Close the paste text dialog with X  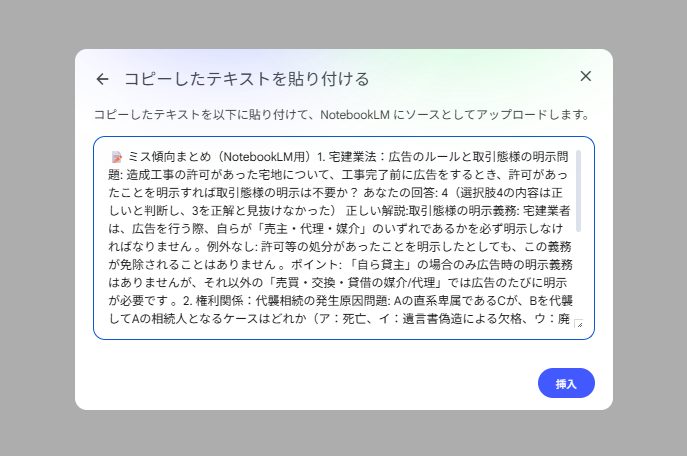pos(586,77)
